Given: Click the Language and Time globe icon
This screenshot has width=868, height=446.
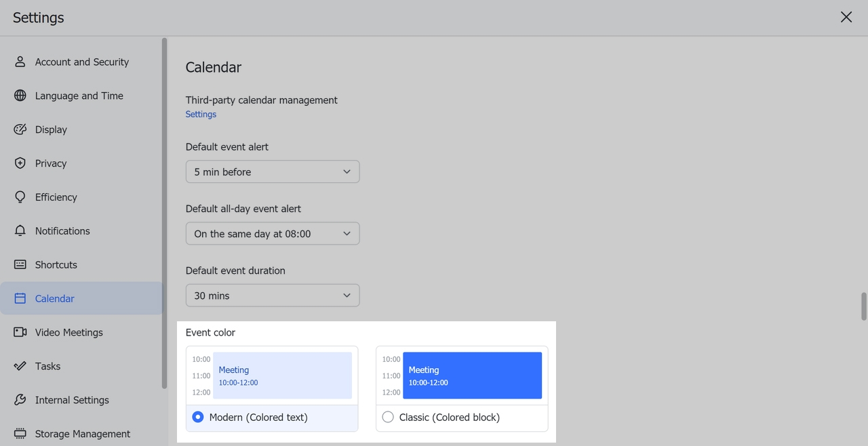Looking at the screenshot, I should [x=20, y=96].
